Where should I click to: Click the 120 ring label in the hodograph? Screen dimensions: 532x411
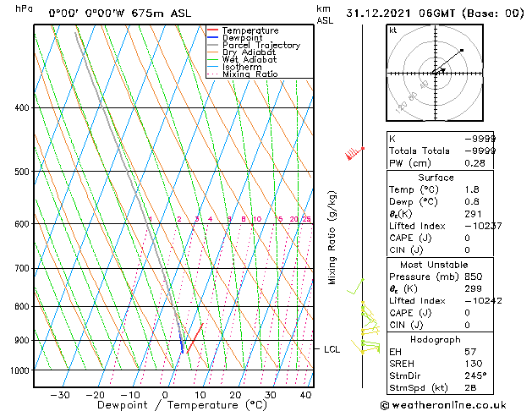401,107
